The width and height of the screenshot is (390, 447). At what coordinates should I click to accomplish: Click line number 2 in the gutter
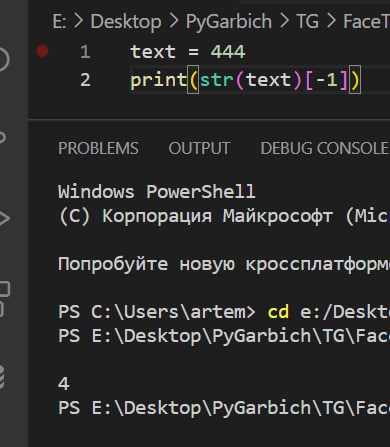click(x=85, y=80)
